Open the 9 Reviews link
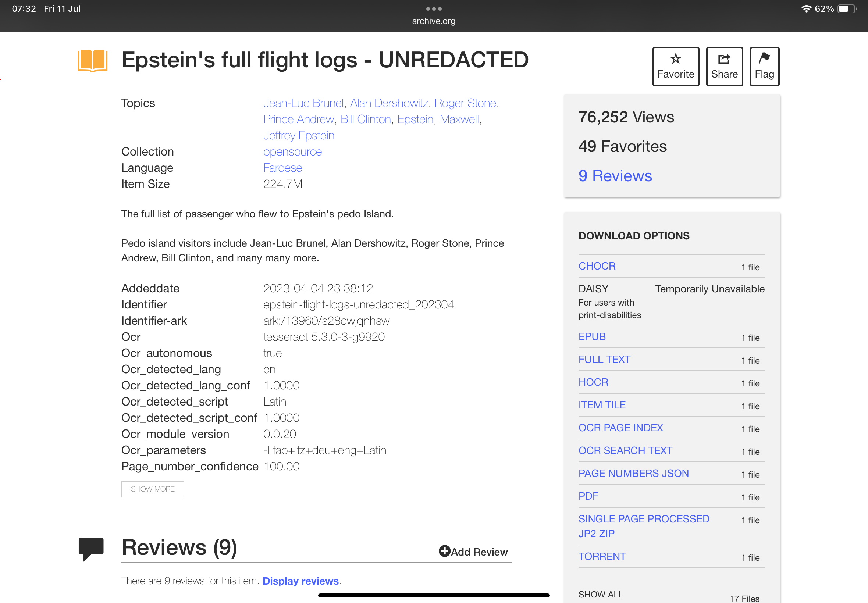This screenshot has width=868, height=603. pos(615,176)
